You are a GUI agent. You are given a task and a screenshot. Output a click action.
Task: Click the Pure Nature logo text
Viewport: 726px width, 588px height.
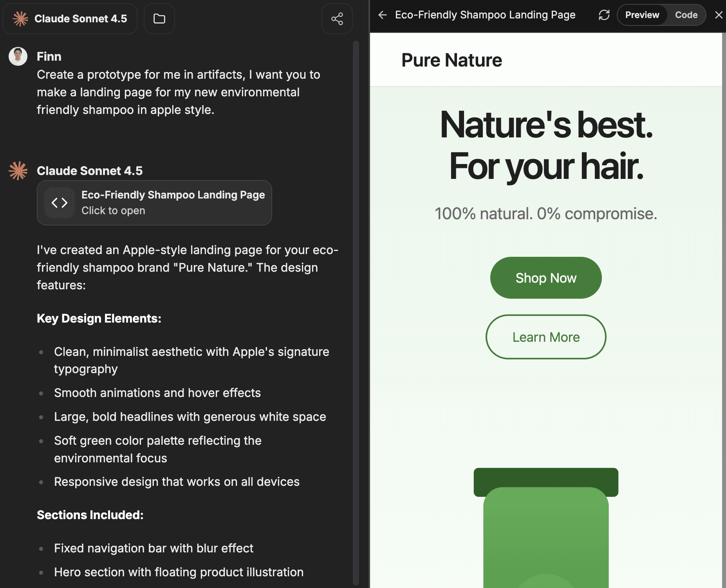(451, 60)
